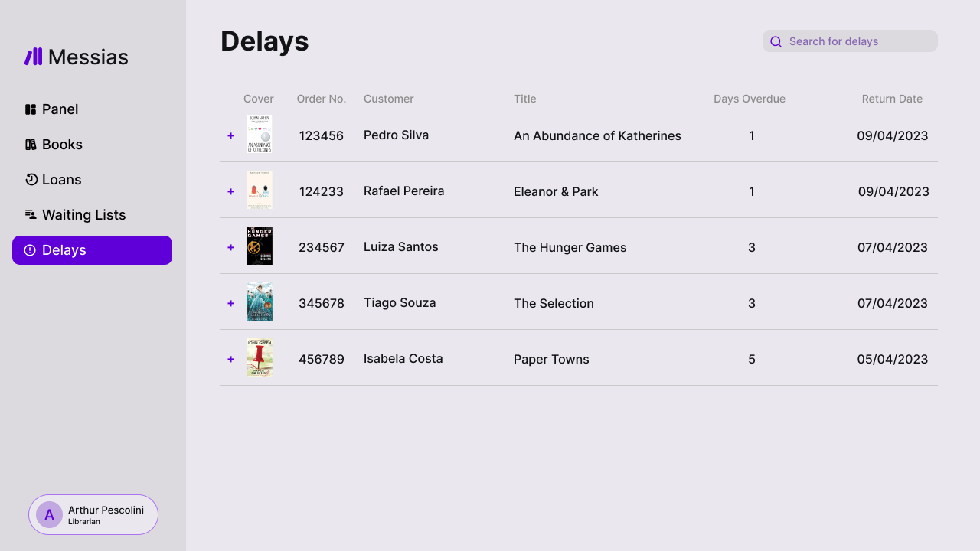
Task: Click the Waiting Lists icon
Action: pos(31,215)
